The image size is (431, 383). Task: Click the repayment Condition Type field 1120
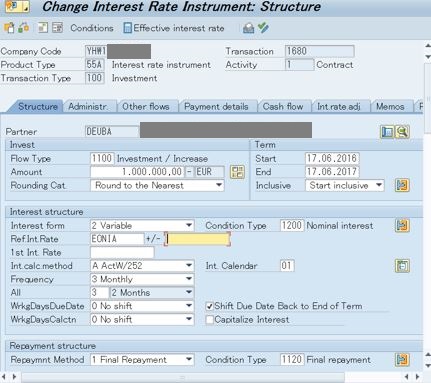(292, 360)
